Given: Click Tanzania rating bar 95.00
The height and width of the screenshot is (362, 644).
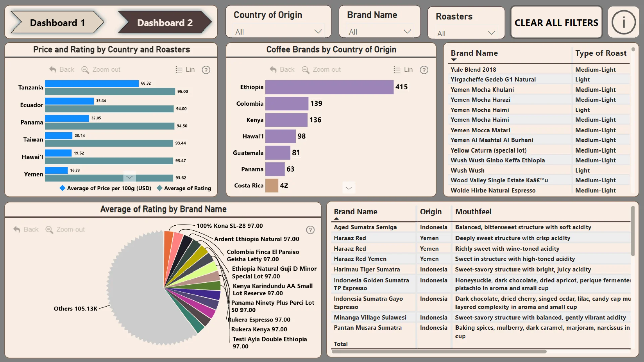Looking at the screenshot, I should point(110,92).
